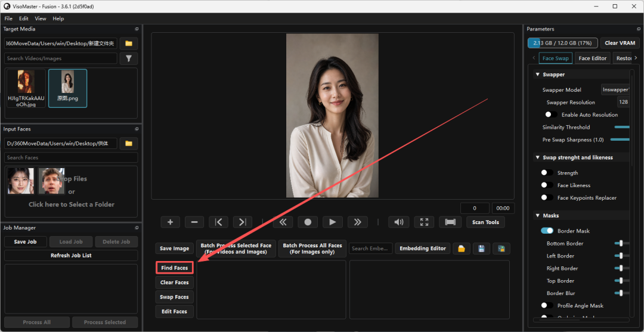Enable the Strength toggle

coord(547,173)
